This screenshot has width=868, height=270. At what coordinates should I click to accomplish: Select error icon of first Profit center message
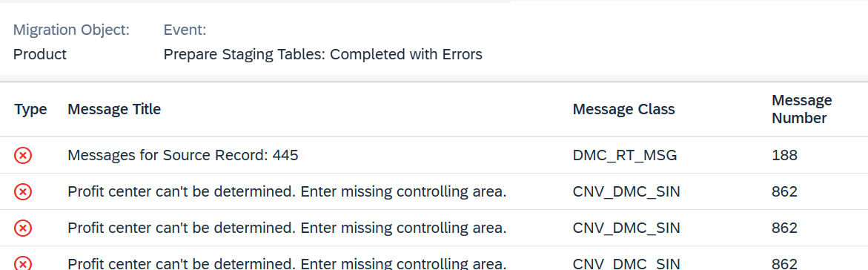click(x=23, y=192)
